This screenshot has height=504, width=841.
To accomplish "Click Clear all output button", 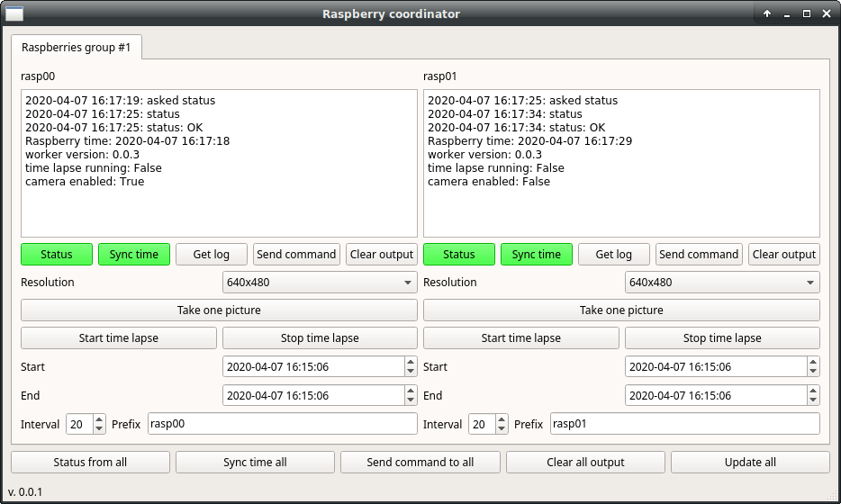I will click(x=585, y=463).
